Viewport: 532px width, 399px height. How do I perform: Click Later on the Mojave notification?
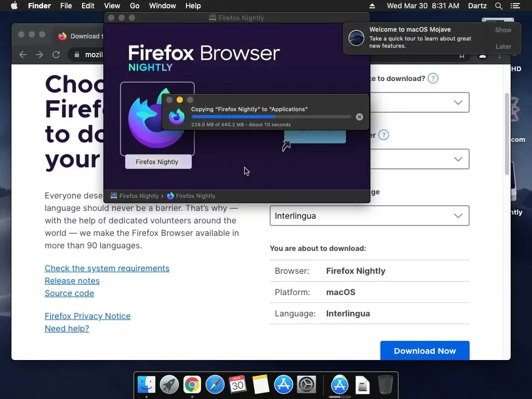tap(503, 46)
